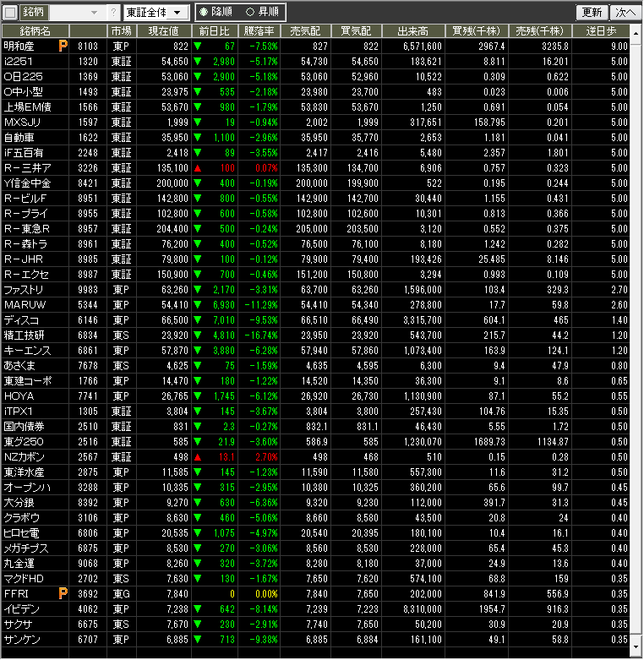Click the orange P icon beside FFRI
Image resolution: width=644 pixels, height=660 pixels.
63,594
